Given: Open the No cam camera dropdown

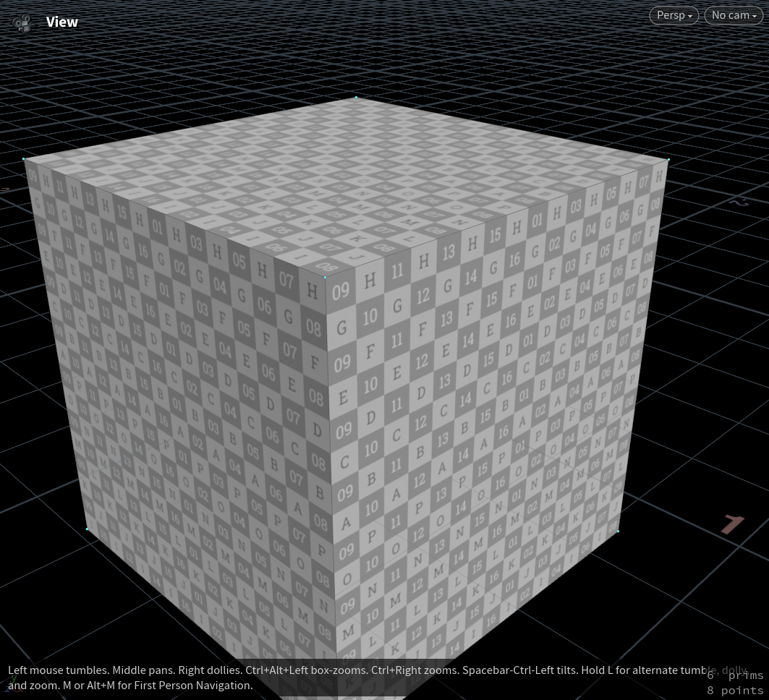Looking at the screenshot, I should [734, 15].
